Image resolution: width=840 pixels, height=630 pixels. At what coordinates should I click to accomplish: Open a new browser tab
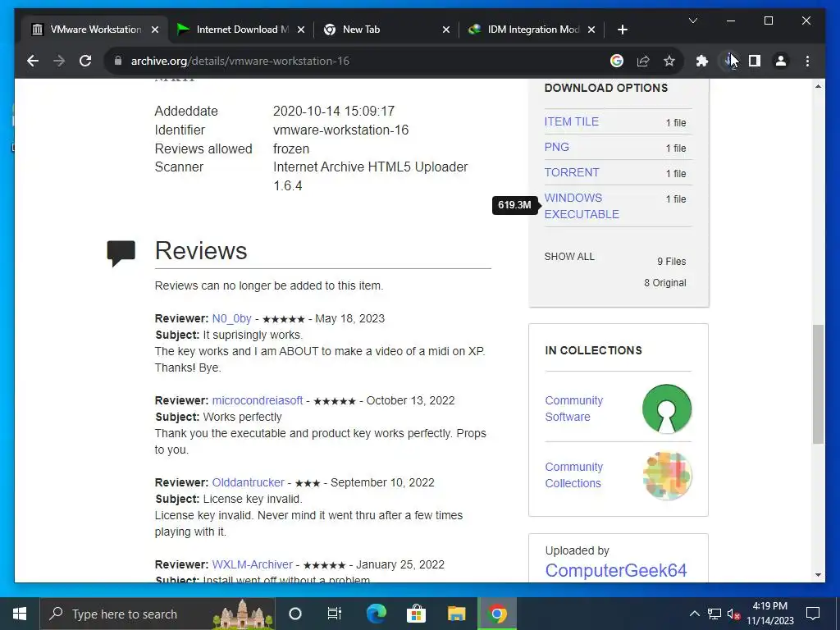[x=622, y=30]
